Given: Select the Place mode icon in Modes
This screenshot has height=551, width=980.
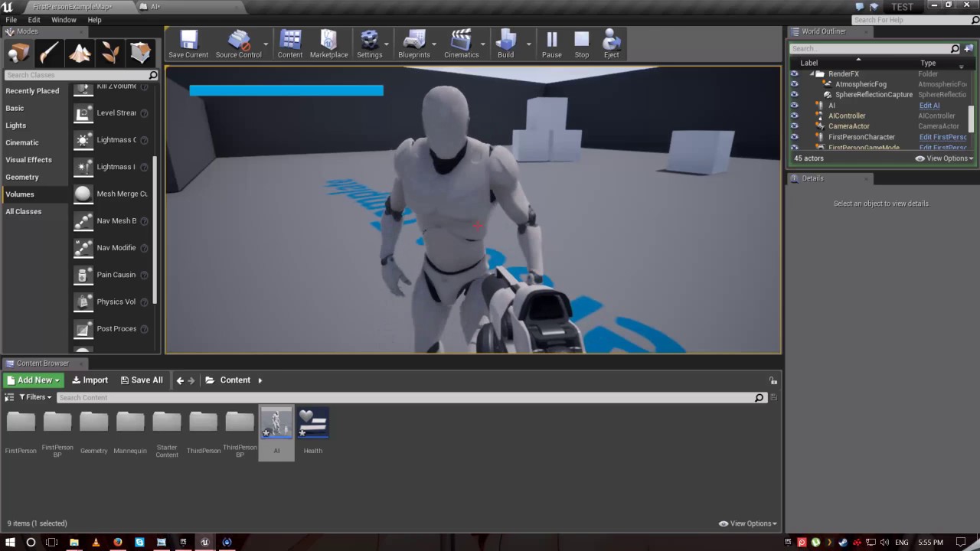Looking at the screenshot, I should [18, 53].
